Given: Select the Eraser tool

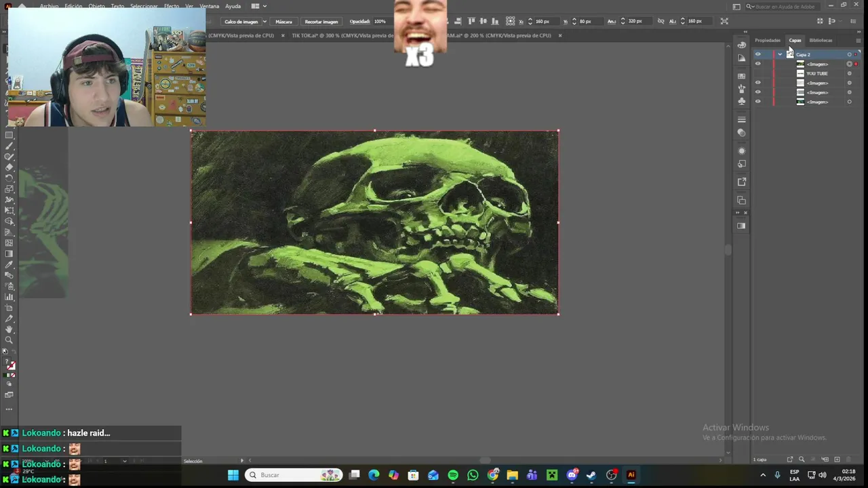Looking at the screenshot, I should 9,167.
